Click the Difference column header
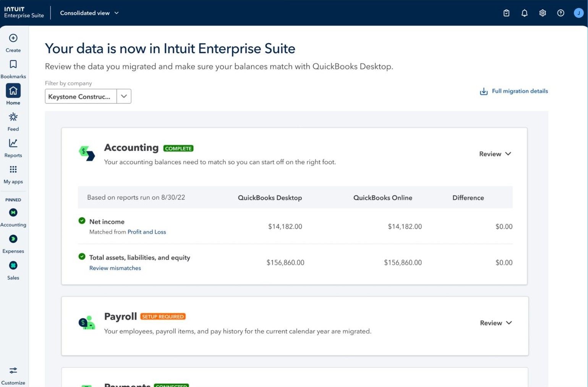The height and width of the screenshot is (387, 588). pos(468,198)
